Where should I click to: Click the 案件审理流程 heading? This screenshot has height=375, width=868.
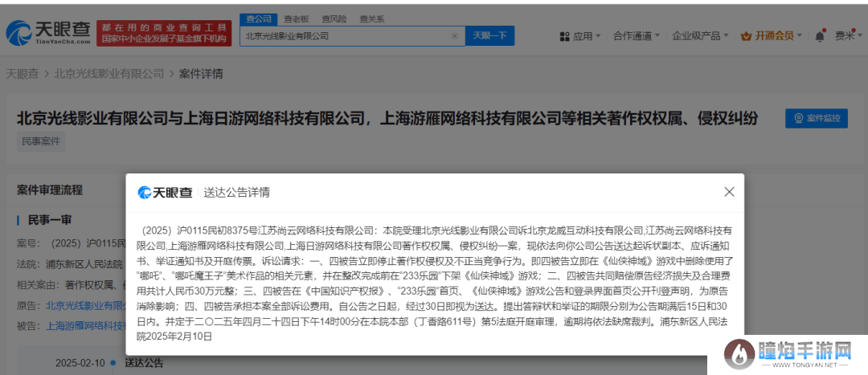point(50,190)
